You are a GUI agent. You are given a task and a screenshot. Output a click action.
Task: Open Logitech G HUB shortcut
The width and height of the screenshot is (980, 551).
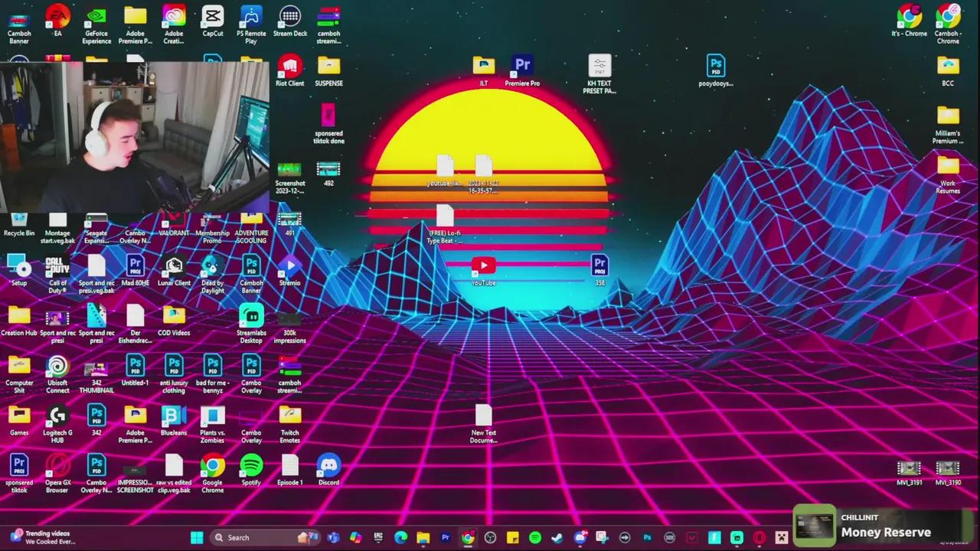57,424
